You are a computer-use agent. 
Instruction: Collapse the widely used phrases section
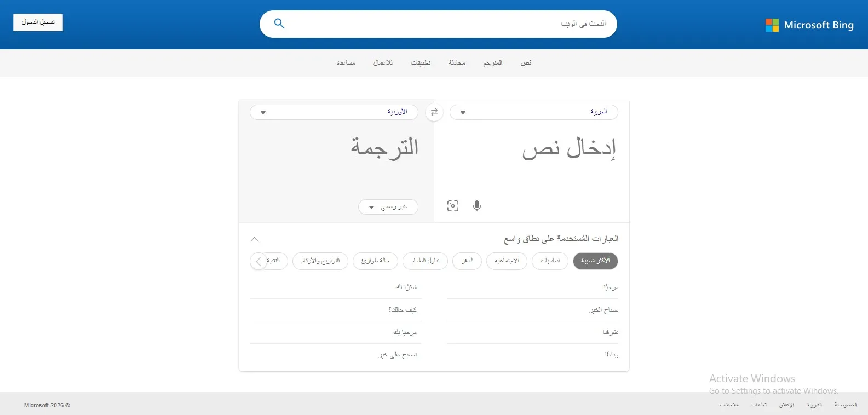point(255,239)
